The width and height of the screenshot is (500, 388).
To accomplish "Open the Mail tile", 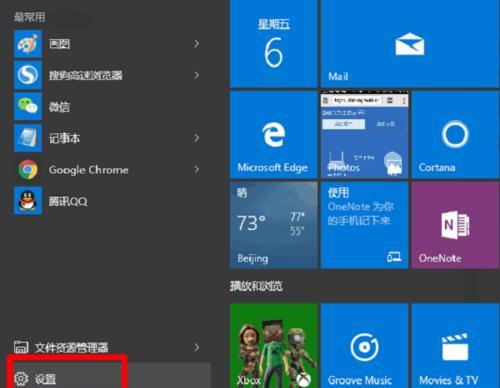I will 410,44.
